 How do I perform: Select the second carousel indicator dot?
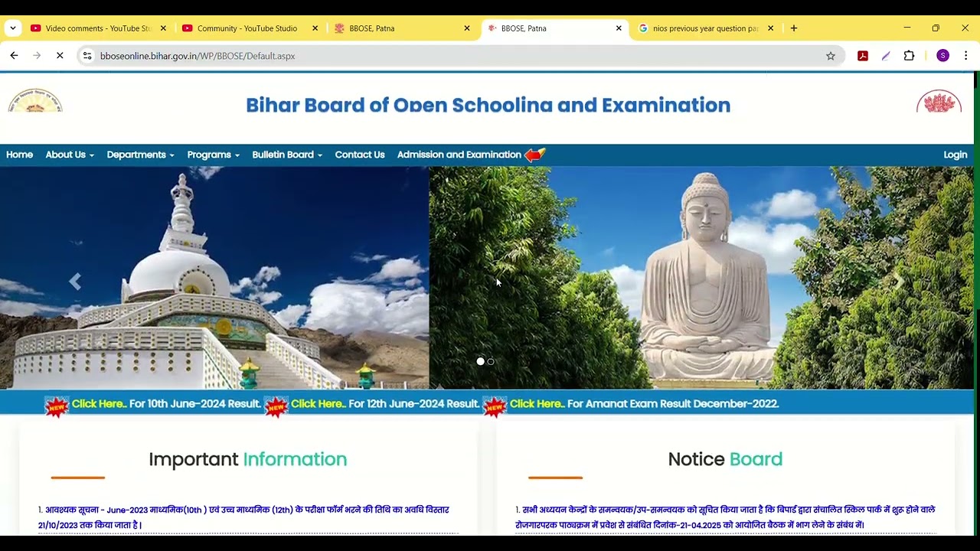pos(491,361)
